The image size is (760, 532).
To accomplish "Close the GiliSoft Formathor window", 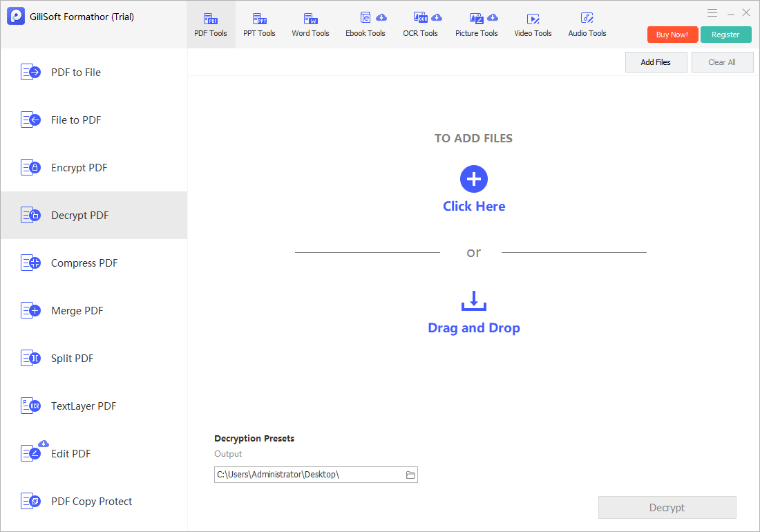I will (x=746, y=13).
